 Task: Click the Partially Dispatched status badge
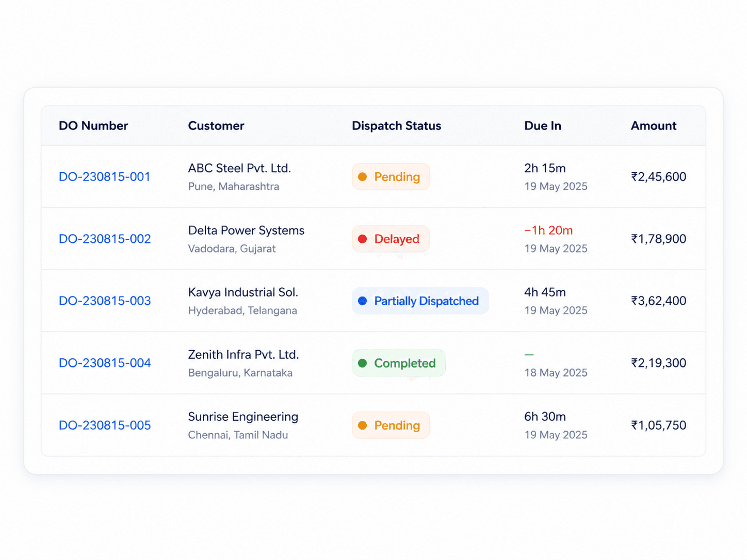(x=420, y=301)
